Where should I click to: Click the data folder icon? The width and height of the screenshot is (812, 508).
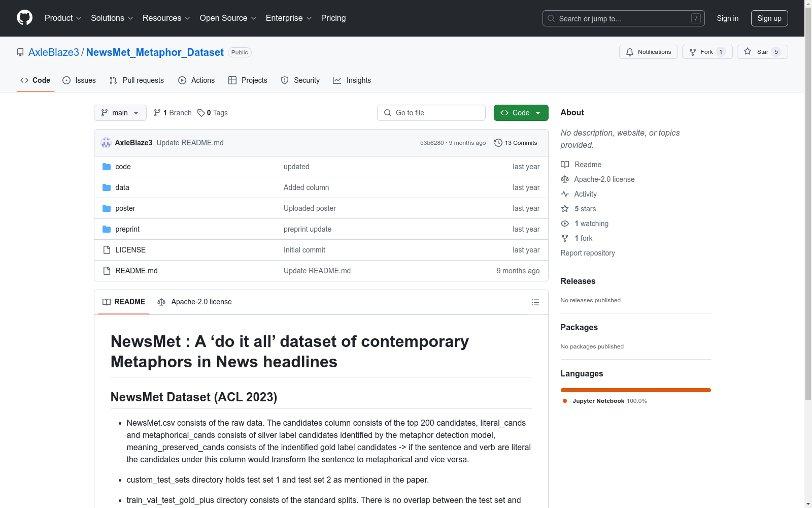tap(107, 187)
